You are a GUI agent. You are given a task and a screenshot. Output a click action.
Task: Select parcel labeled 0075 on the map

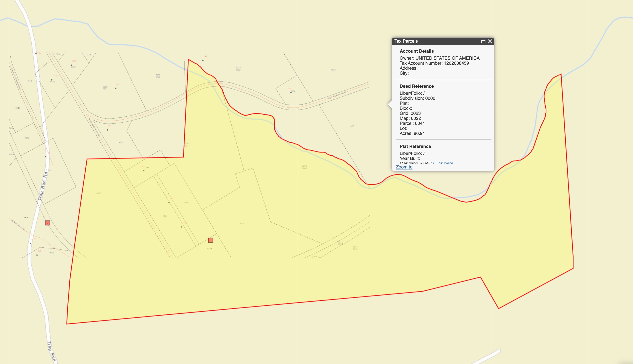click(x=121, y=142)
